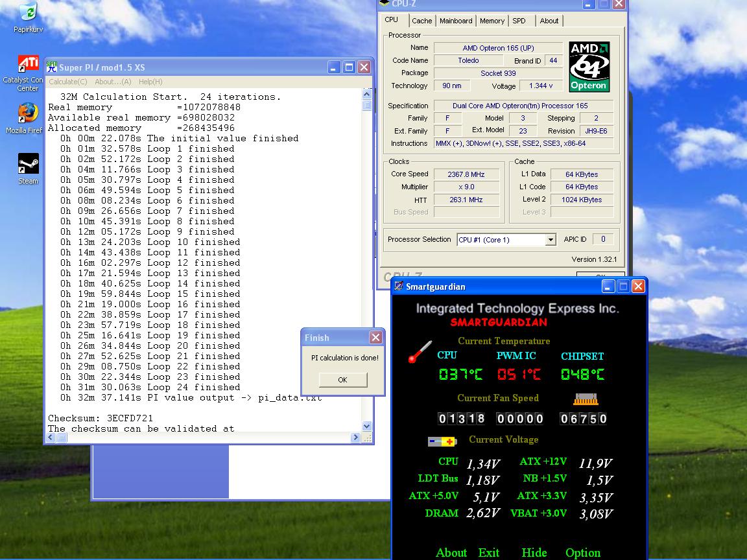Screen dimensions: 747x560
Task: Click Exit in Smartguardian
Action: (489, 552)
